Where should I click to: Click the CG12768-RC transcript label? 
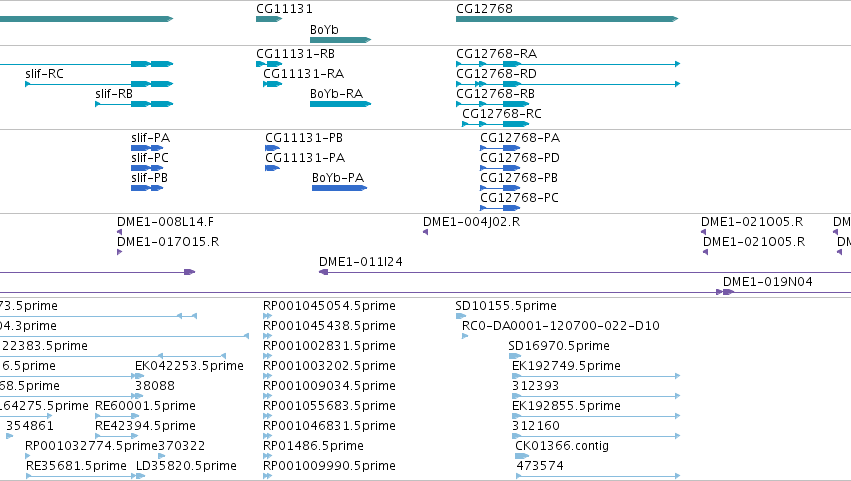(x=501, y=114)
